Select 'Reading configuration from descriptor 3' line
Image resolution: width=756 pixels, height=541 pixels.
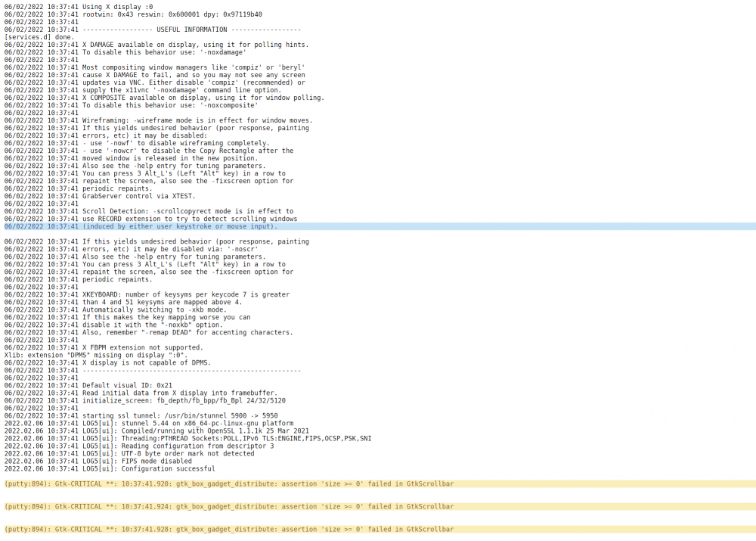[139, 446]
